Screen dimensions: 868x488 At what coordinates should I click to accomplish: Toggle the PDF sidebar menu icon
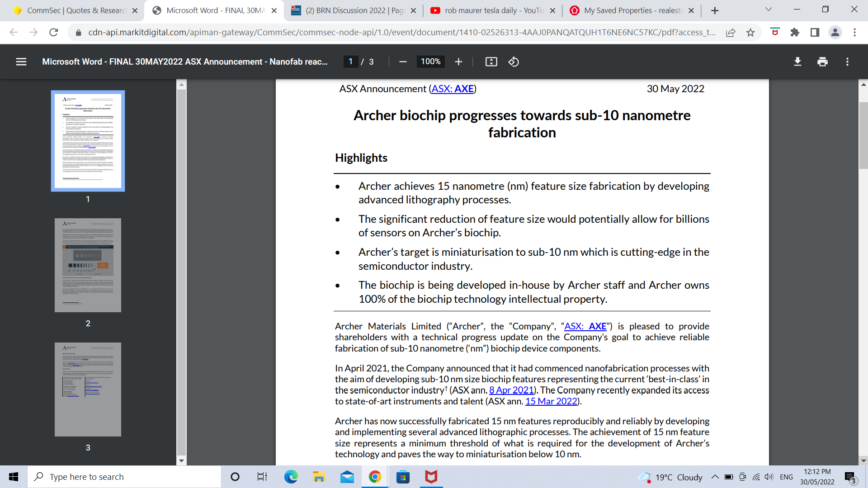pos(21,62)
